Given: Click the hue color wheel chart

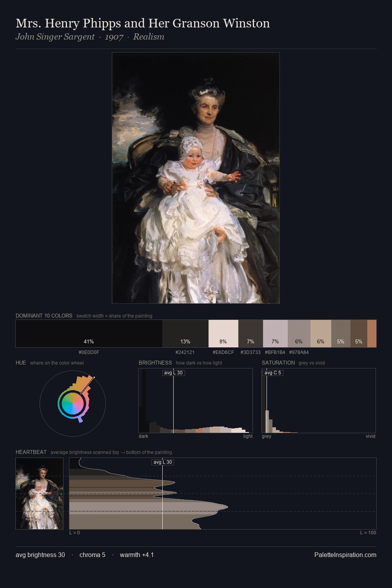Looking at the screenshot, I should (x=73, y=403).
